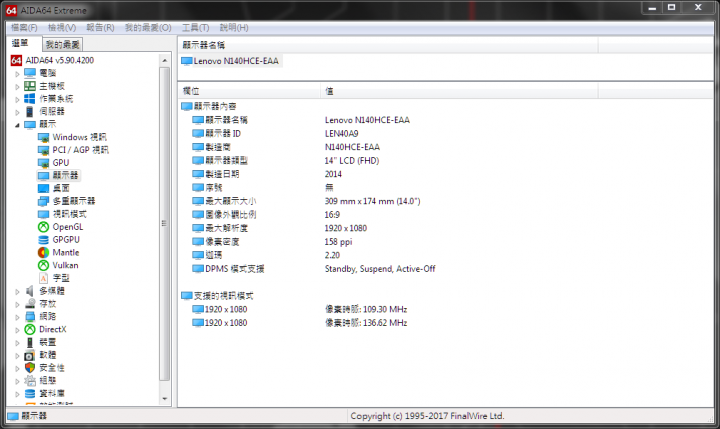Select the 作業系統 Windows logo icon
The height and width of the screenshot is (429, 720).
pos(30,99)
